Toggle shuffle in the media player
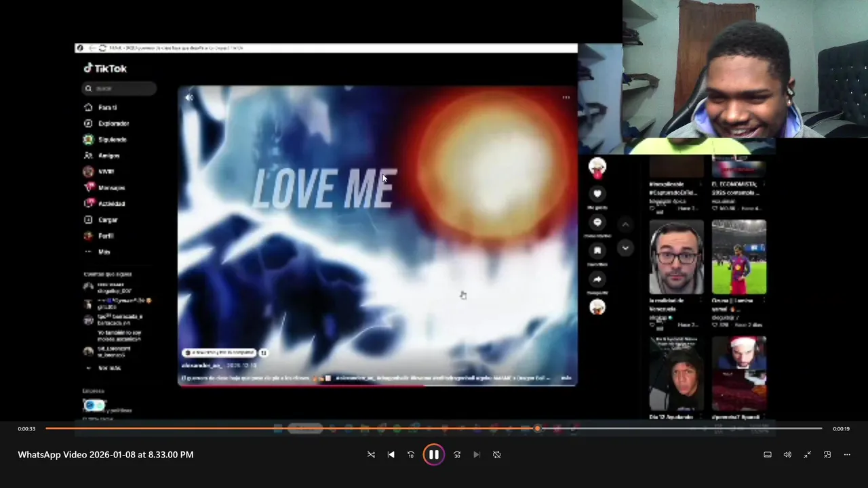This screenshot has width=868, height=488. (x=371, y=455)
